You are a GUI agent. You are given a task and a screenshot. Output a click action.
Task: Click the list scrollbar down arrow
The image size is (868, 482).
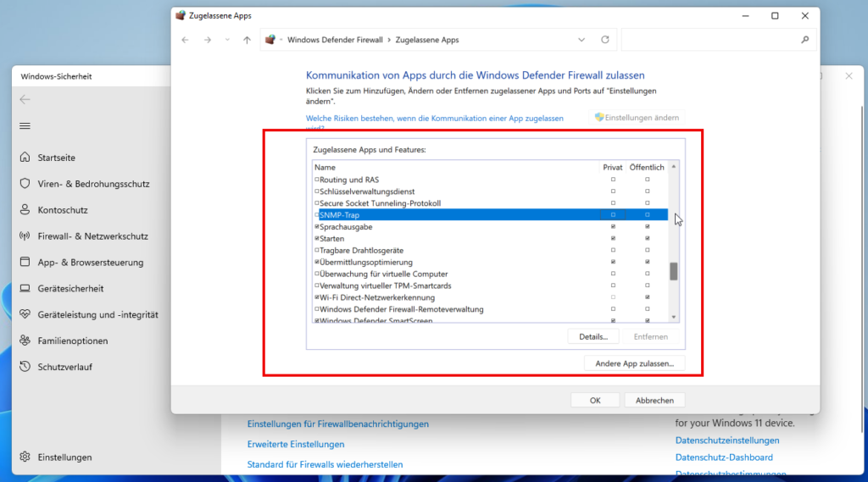tap(674, 317)
